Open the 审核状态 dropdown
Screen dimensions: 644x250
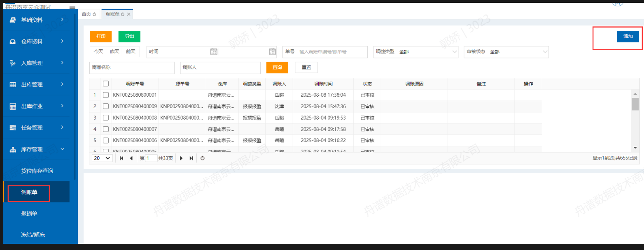point(506,52)
